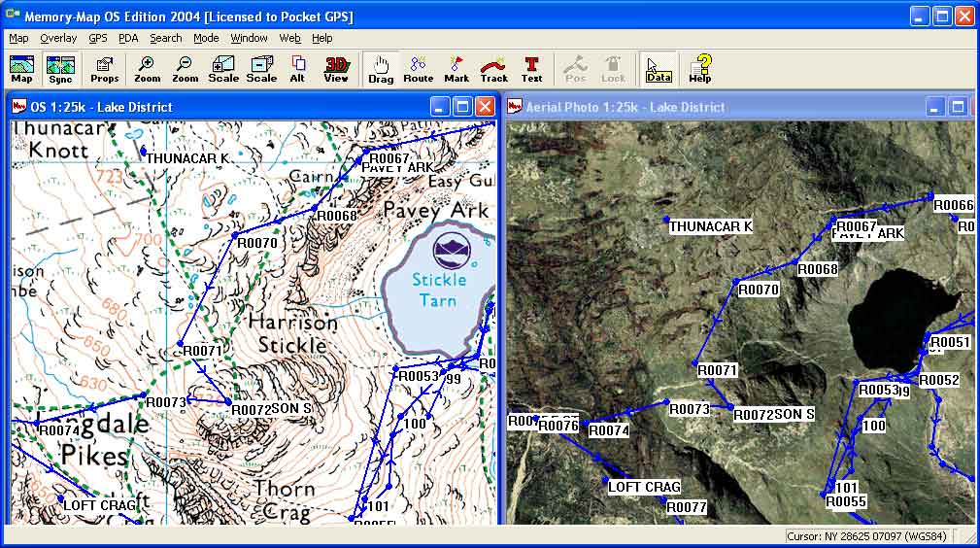Open the Map toolbar button
Viewport: 980px width, 548px height.
pyautogui.click(x=22, y=69)
